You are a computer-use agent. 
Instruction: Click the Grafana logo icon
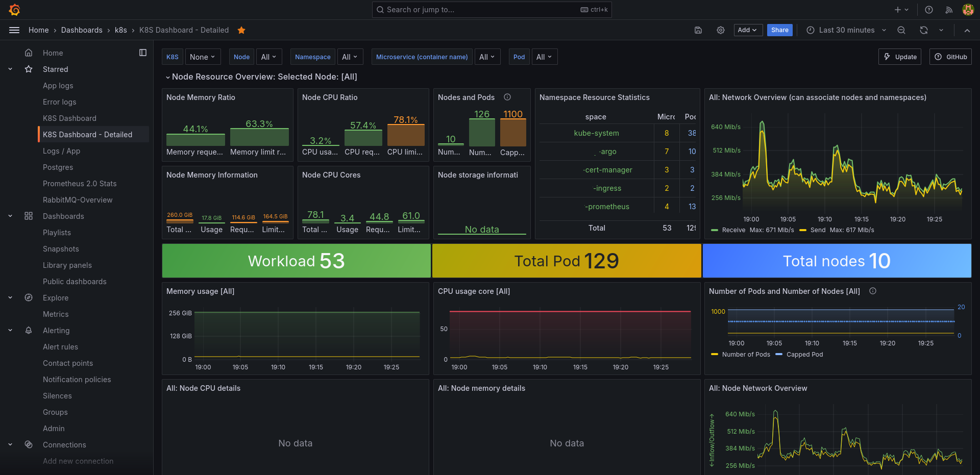pyautogui.click(x=14, y=10)
